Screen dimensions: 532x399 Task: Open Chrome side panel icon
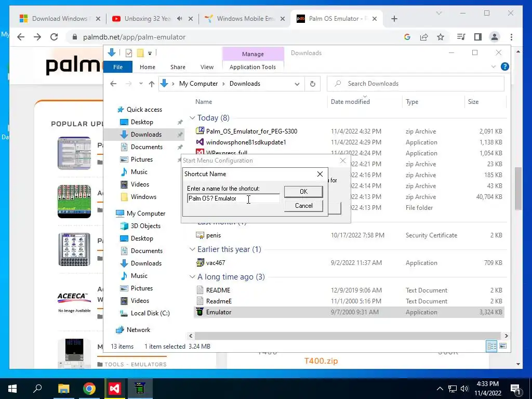478,37
